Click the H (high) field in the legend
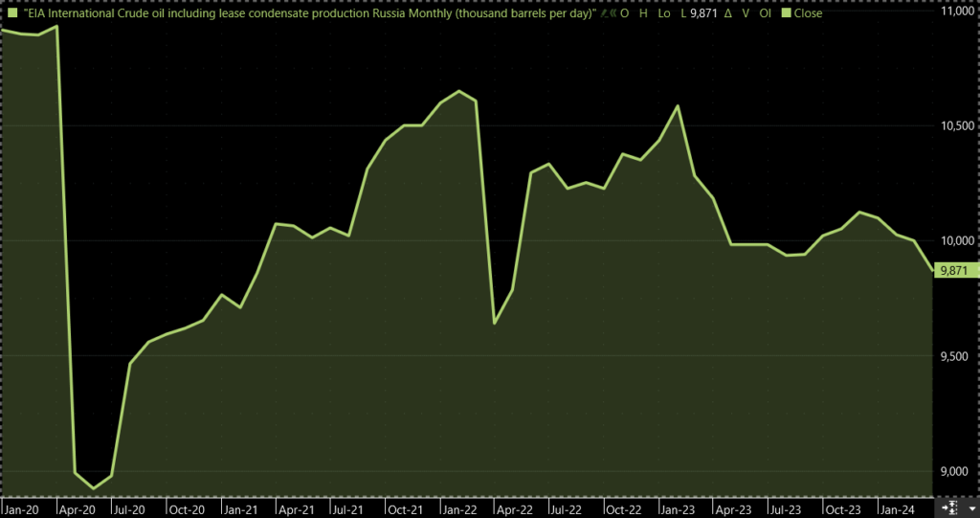 644,13
